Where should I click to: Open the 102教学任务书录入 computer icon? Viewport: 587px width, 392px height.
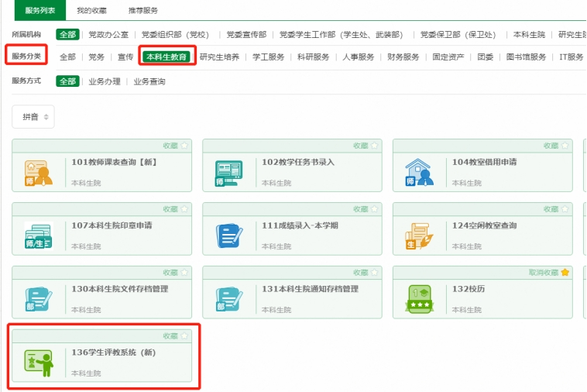click(228, 173)
